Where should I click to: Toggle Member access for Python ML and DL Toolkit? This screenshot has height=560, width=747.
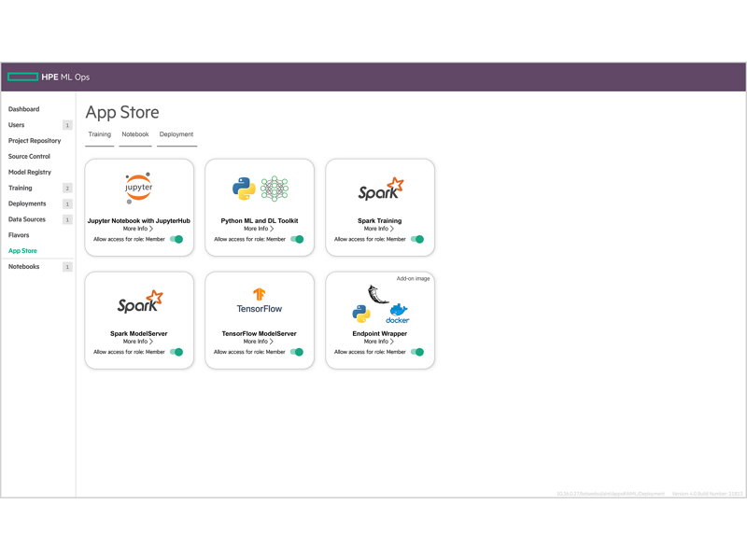(297, 239)
